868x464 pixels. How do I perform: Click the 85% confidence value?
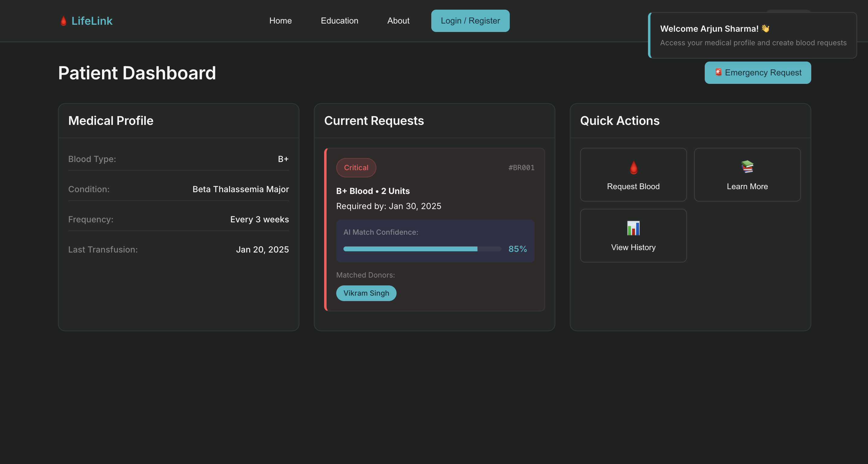pos(517,249)
